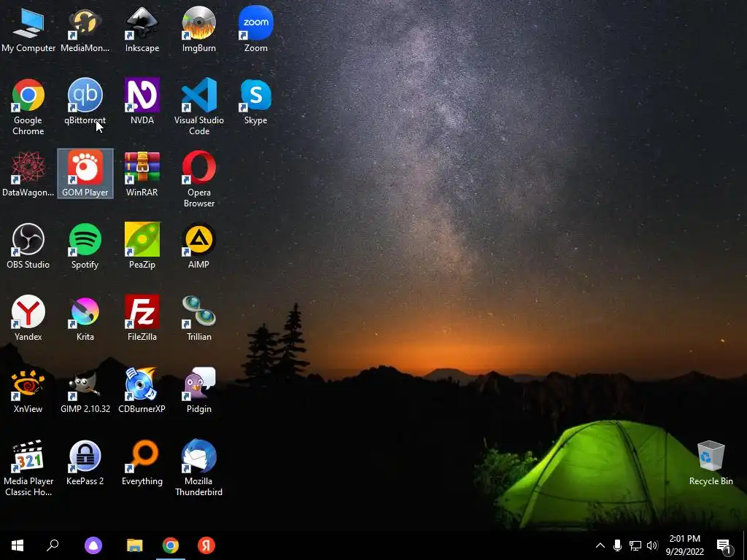Screen dimensions: 747x560
Task: Select CDBurnerXP desktop icon
Action: [142, 391]
